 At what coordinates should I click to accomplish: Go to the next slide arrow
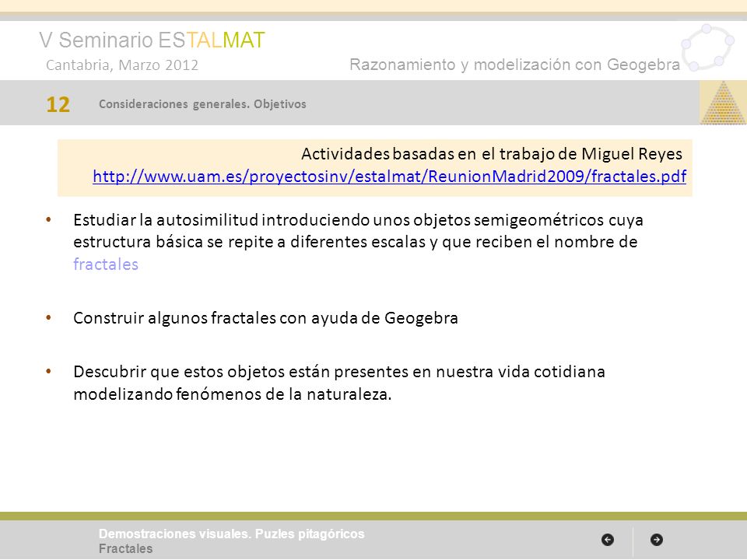pyautogui.click(x=657, y=540)
